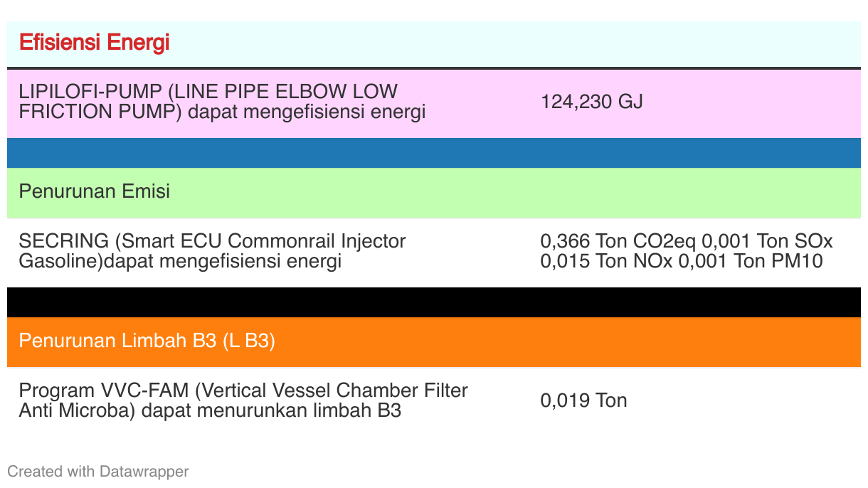Click the words FRICTION PUMP

pos(96,112)
